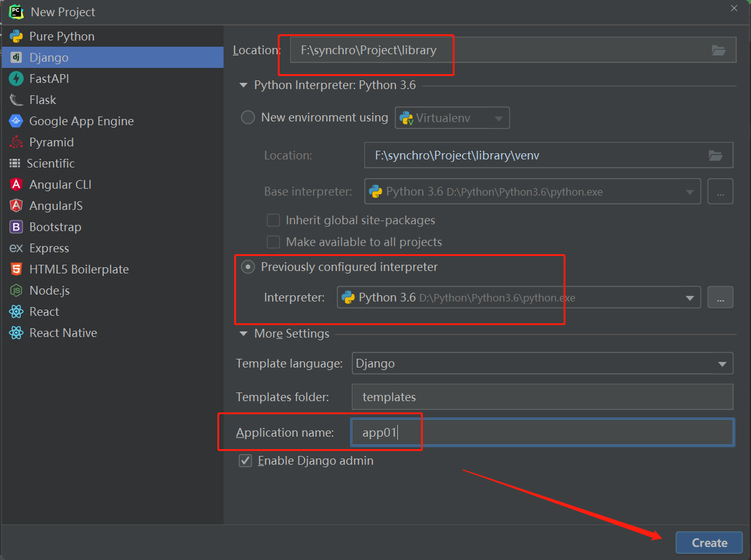Viewport: 751px width, 560px height.
Task: Click the Google App Engine icon
Action: (x=16, y=121)
